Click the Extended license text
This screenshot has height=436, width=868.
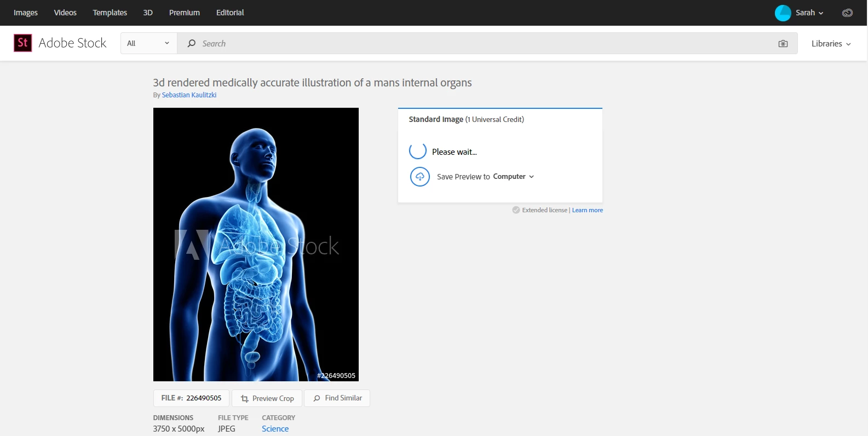(x=545, y=210)
